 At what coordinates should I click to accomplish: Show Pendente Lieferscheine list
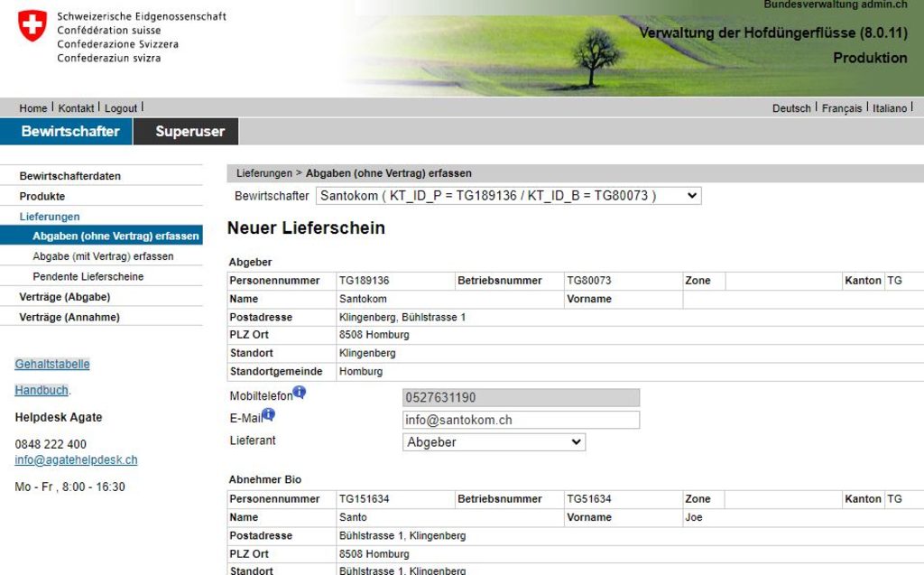tap(88, 276)
